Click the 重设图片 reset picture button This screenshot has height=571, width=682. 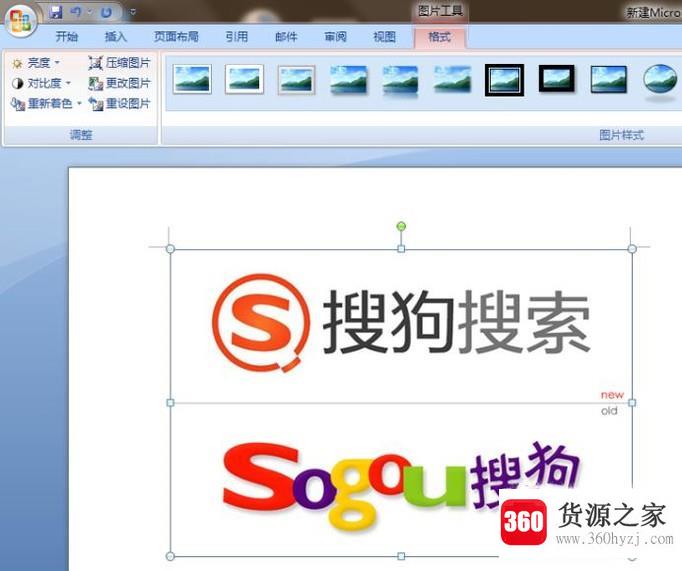119,104
